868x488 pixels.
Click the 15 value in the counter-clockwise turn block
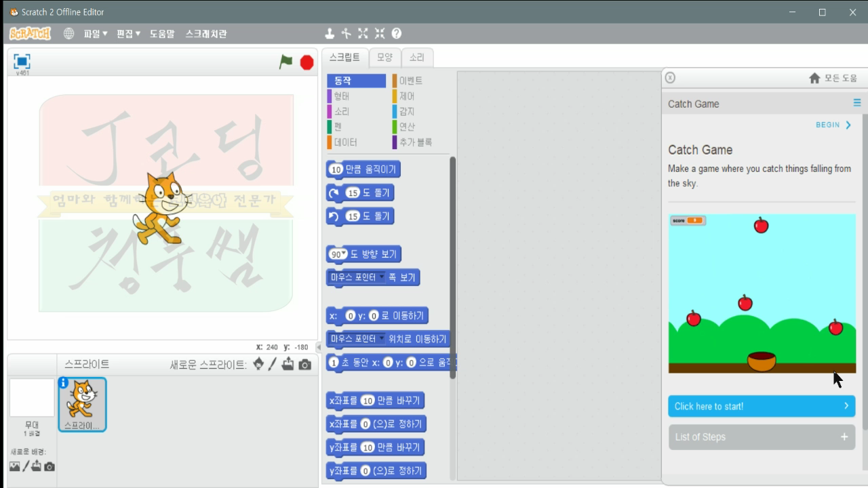352,216
